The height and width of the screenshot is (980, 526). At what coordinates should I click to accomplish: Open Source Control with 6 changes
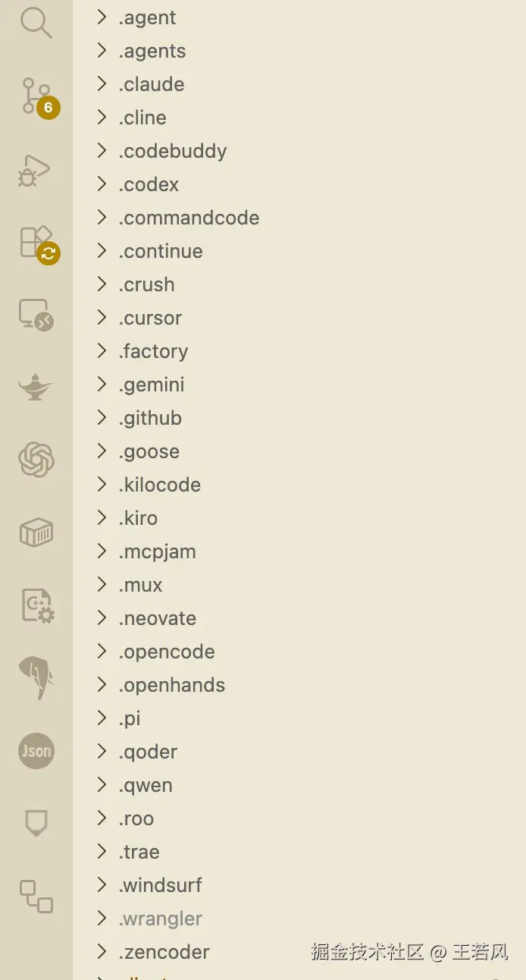[x=36, y=96]
